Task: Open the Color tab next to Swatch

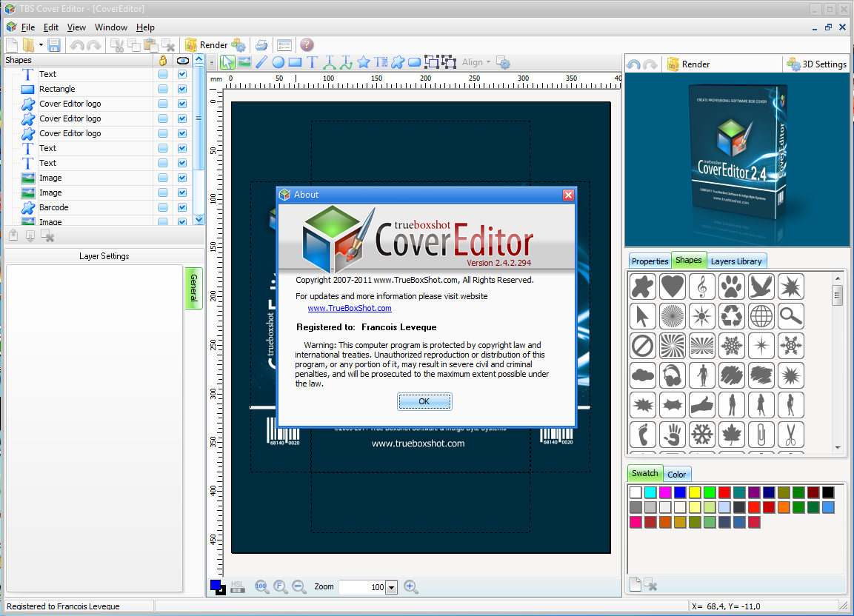Action: click(677, 475)
